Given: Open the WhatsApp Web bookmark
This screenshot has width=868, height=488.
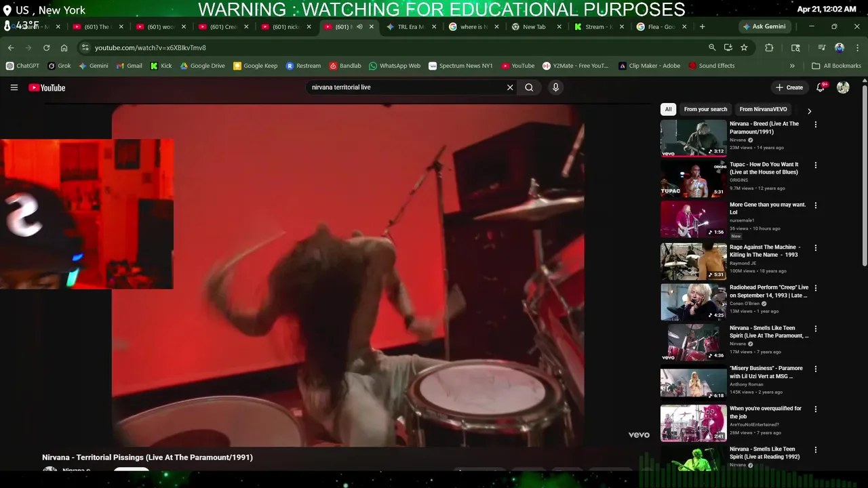Looking at the screenshot, I should coord(395,66).
